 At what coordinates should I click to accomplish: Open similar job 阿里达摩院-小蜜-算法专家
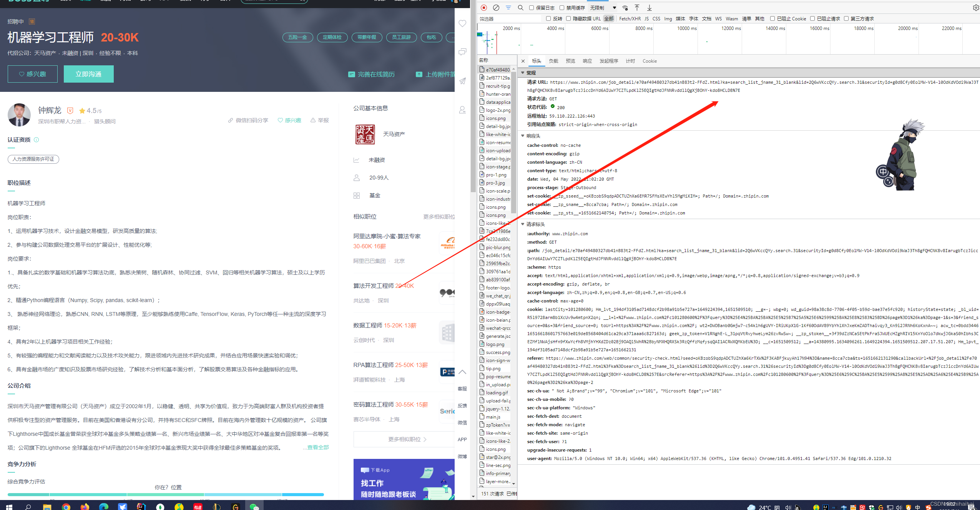pyautogui.click(x=387, y=236)
